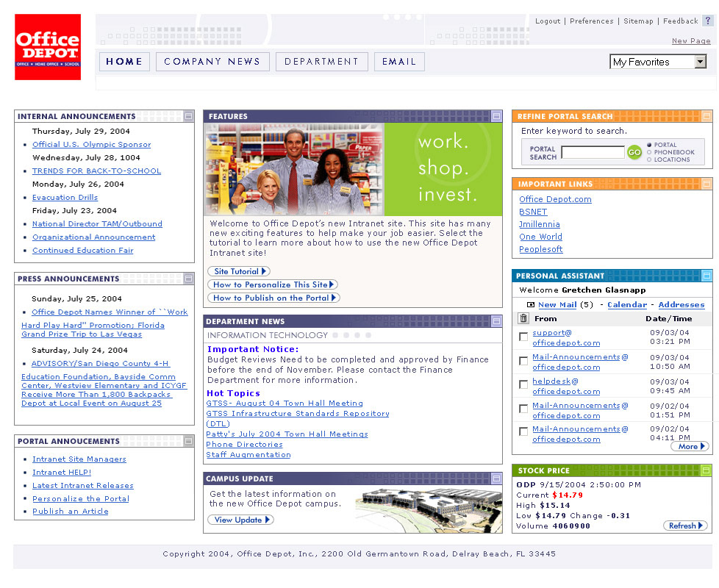Viewport: 719px width, 588px height.
Task: Click How to Personalize This Site
Action: tap(273, 284)
